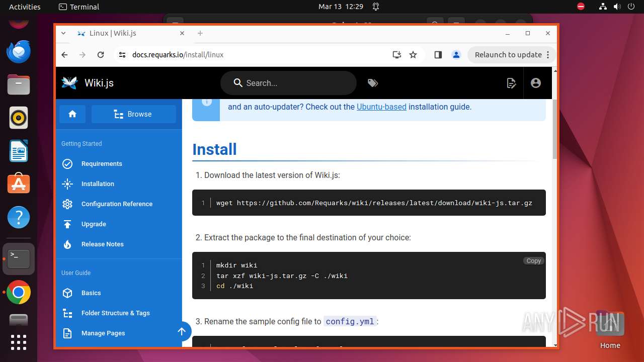Close the Linux | Wiki.js tab
644x362 pixels.
click(x=182, y=33)
